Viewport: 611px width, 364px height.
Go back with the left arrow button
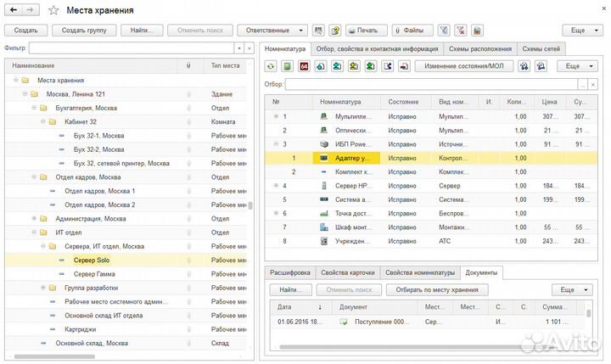coord(14,9)
